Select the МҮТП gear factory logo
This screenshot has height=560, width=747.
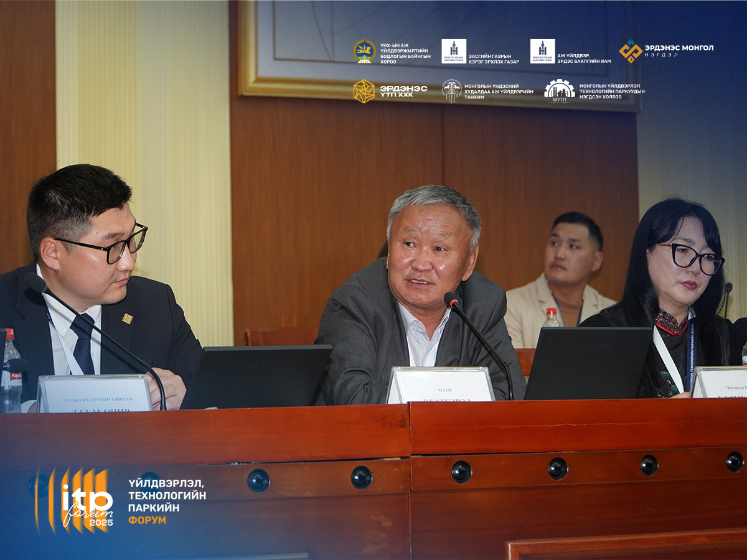click(x=560, y=91)
